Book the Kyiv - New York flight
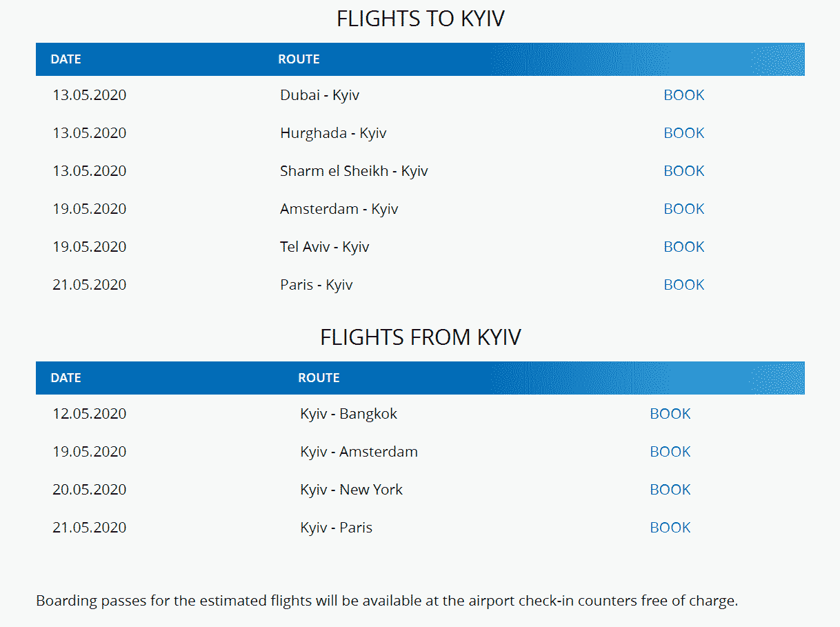The width and height of the screenshot is (840, 627). pyautogui.click(x=670, y=490)
